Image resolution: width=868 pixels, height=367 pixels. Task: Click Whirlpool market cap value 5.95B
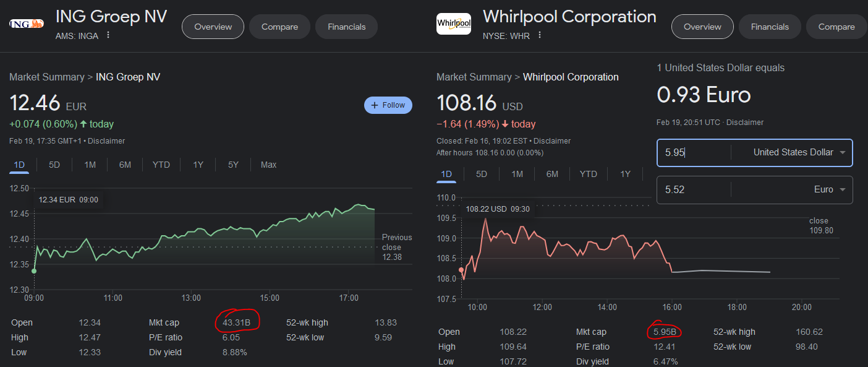coord(663,332)
